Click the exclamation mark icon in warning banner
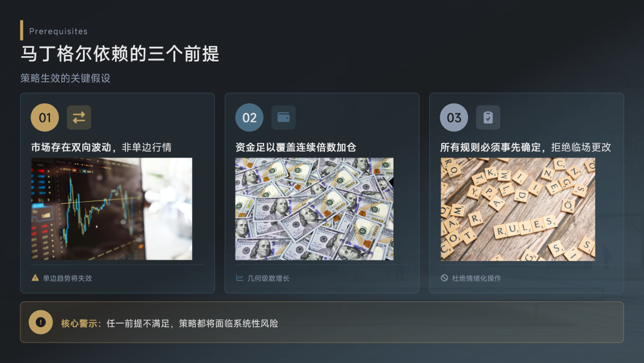The image size is (644, 363). click(x=41, y=322)
